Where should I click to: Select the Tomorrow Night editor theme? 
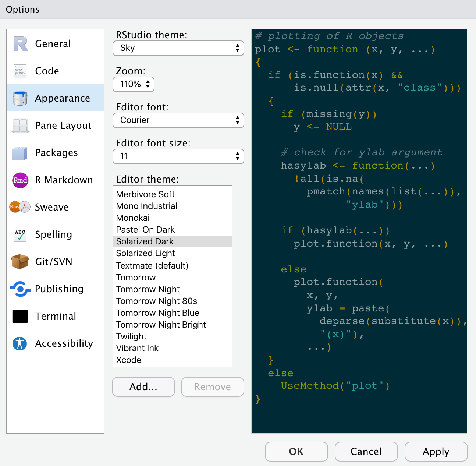[x=173, y=289]
